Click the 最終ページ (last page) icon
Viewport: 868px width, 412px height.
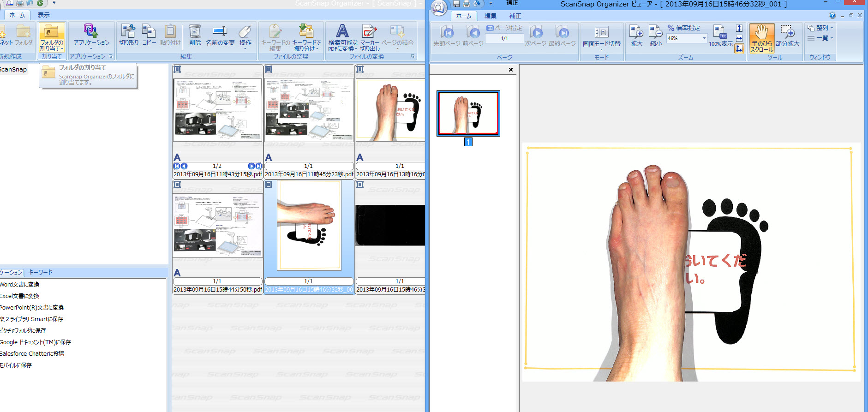click(x=562, y=36)
